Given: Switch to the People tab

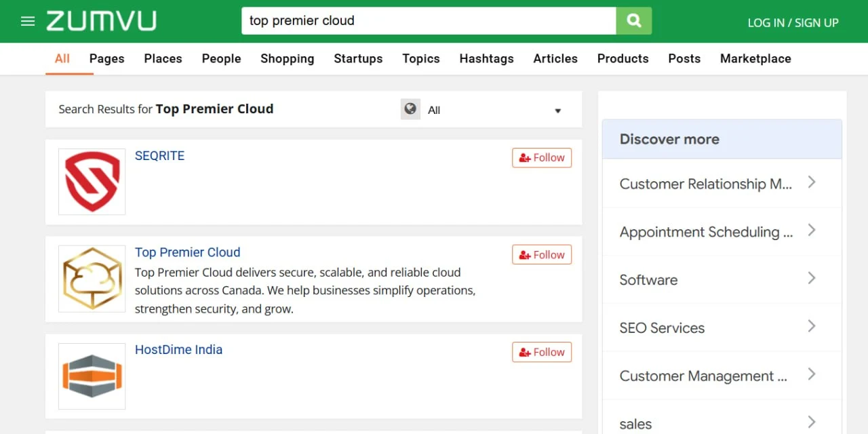Looking at the screenshot, I should click(221, 58).
